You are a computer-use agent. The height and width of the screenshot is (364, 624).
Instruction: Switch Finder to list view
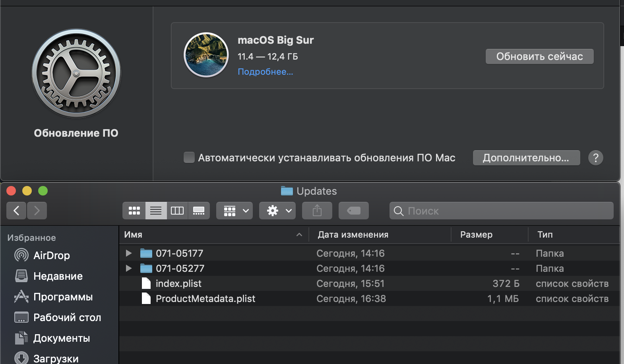click(156, 211)
